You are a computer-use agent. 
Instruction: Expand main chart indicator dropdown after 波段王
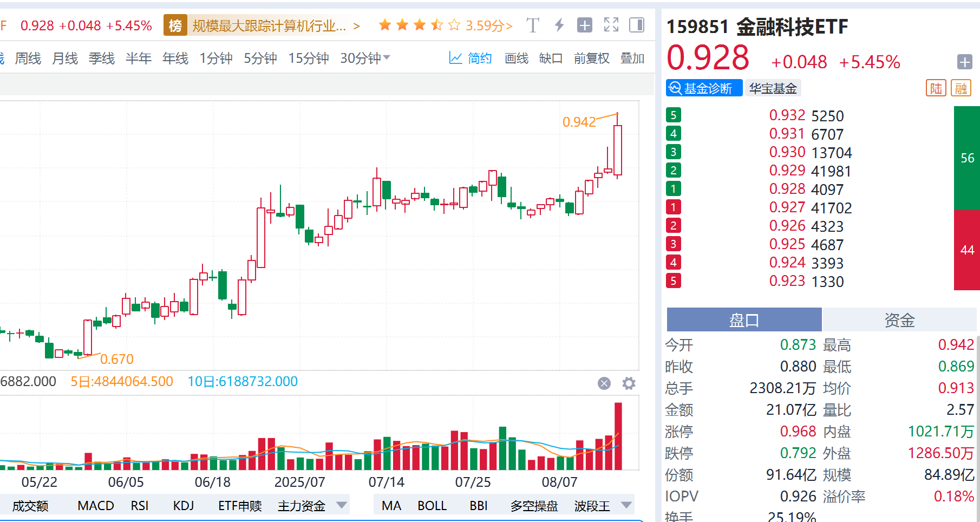point(626,505)
